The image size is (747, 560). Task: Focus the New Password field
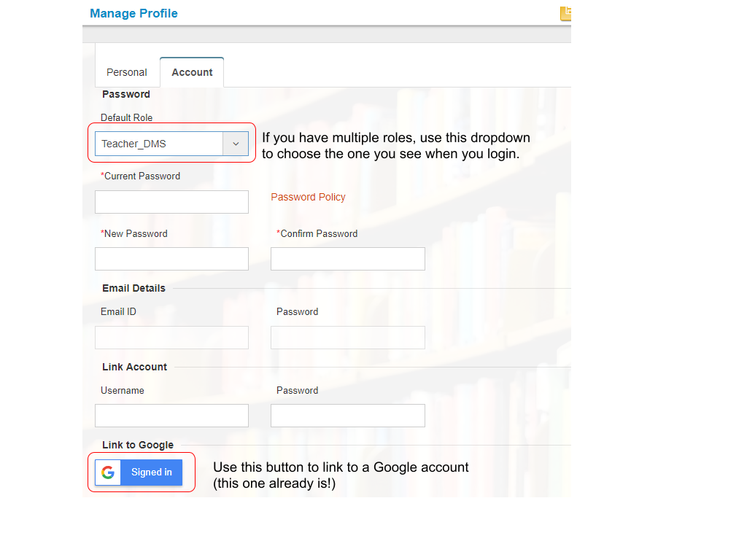coord(171,259)
